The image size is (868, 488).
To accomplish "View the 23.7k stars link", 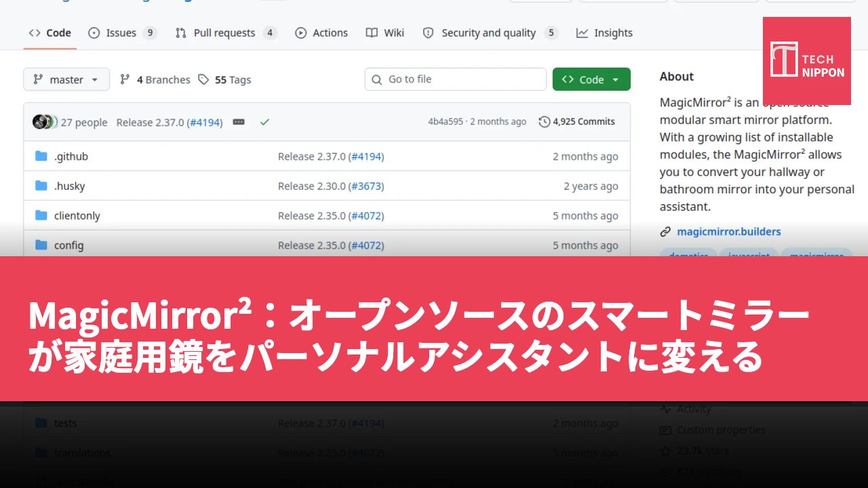I will 703,451.
